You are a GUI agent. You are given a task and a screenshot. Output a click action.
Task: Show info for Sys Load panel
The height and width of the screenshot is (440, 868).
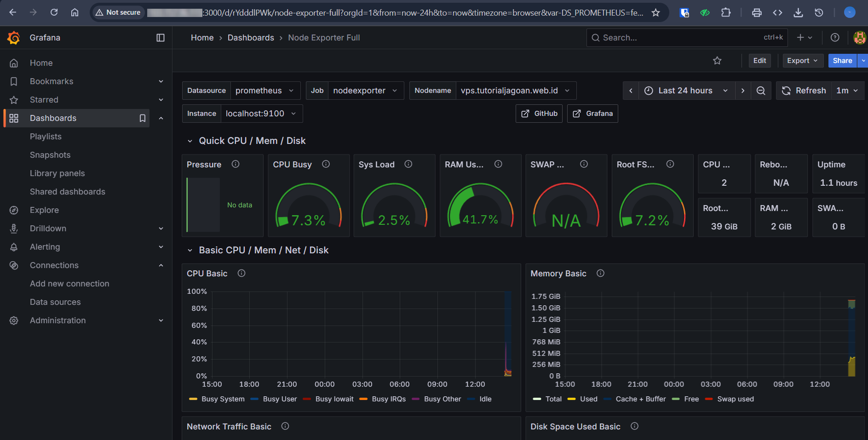(x=408, y=164)
